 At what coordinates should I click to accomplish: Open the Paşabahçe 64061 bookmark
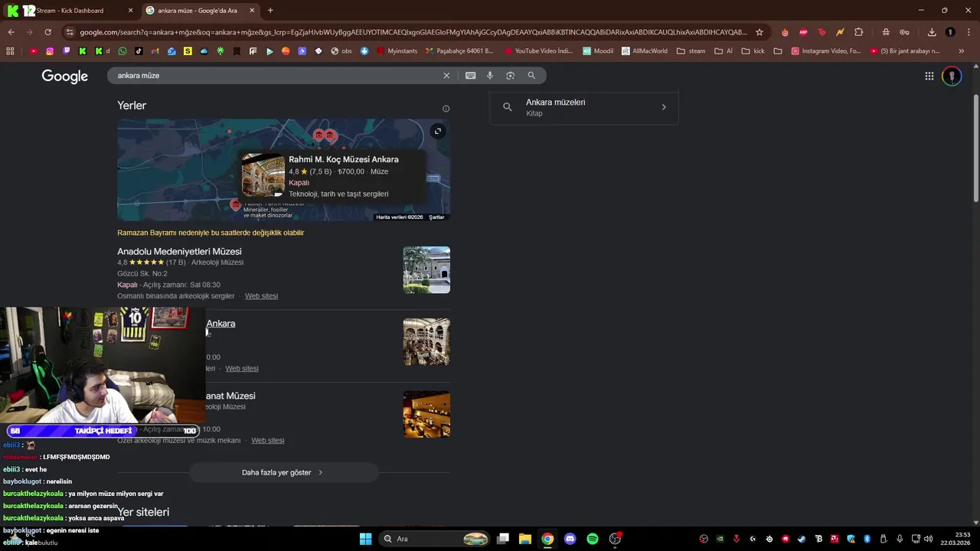[x=459, y=51]
